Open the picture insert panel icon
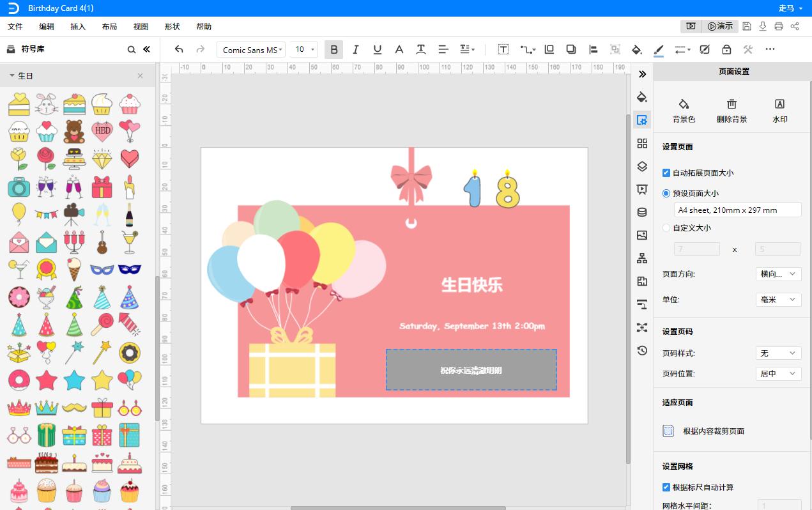Screen dimensions: 812x510 tap(642, 235)
